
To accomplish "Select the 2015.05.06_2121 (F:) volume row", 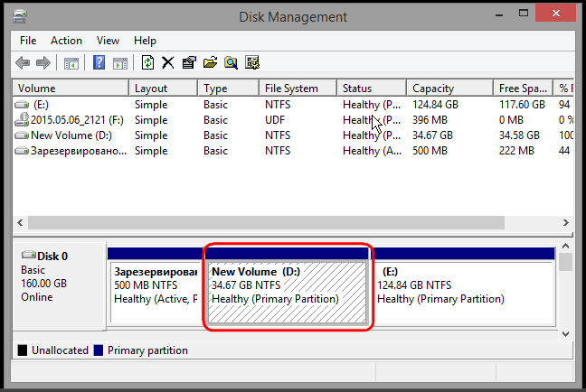I will click(x=293, y=120).
